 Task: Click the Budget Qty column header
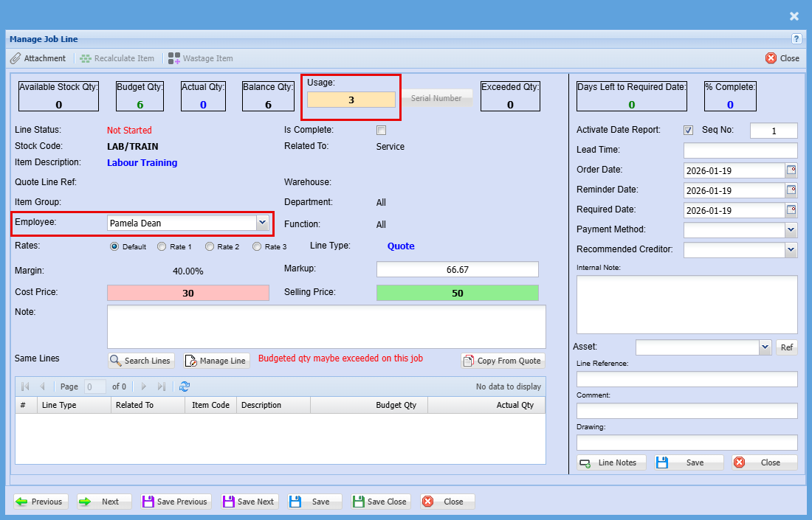click(x=369, y=405)
